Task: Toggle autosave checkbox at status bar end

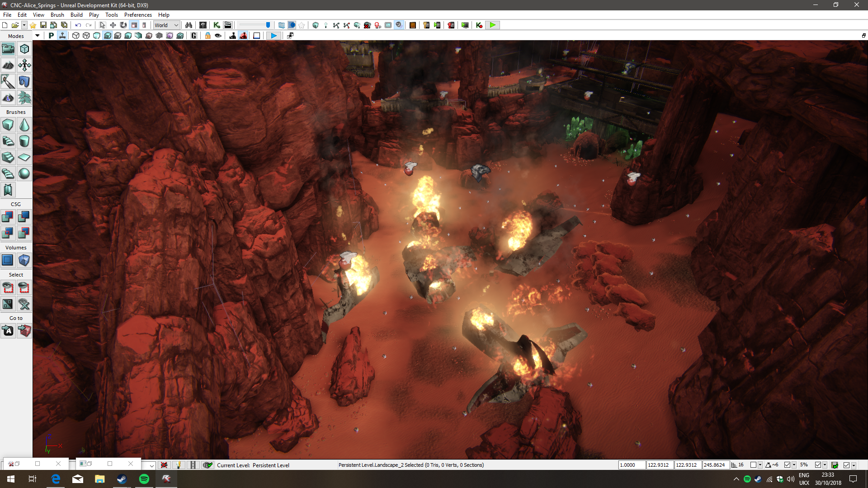Action: [847, 465]
